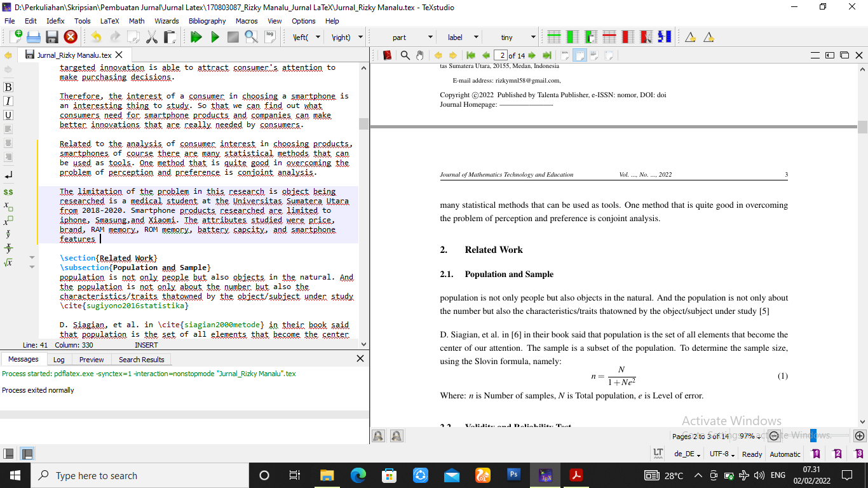The height and width of the screenshot is (488, 868).
Task: Switch to the Preview tab
Action: tap(92, 360)
